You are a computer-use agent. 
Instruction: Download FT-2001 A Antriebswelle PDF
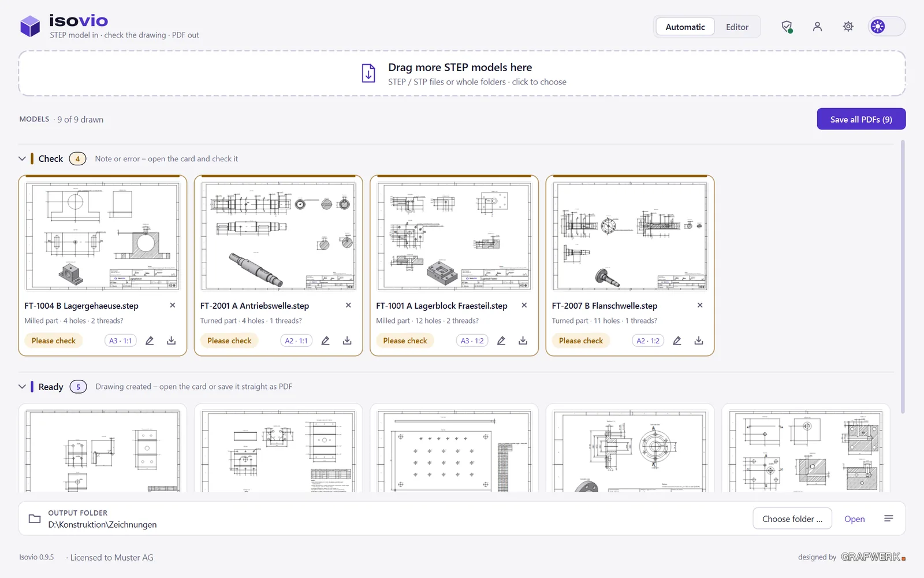(x=347, y=340)
